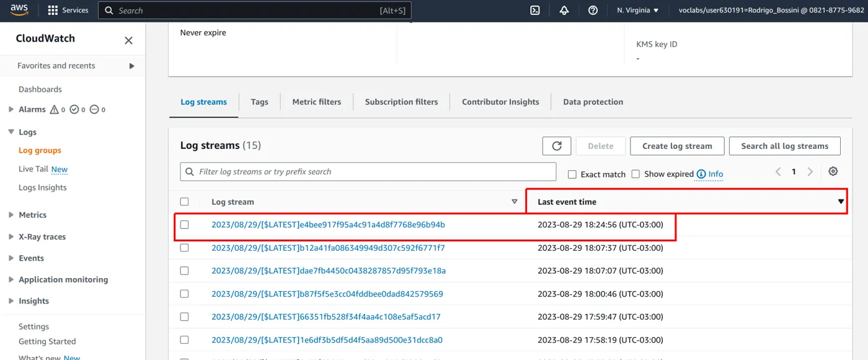Open the table preferences gear icon
Image resolution: width=868 pixels, height=360 pixels.
point(833,172)
